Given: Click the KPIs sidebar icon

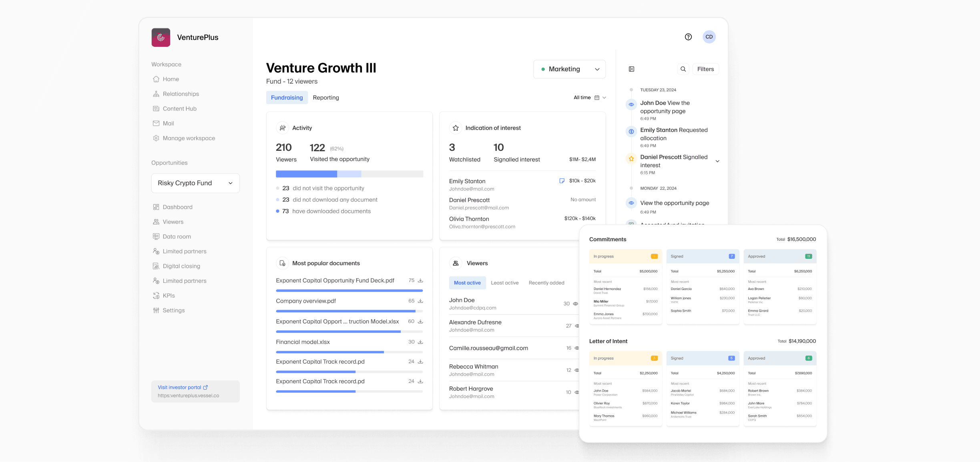Looking at the screenshot, I should coord(156,296).
